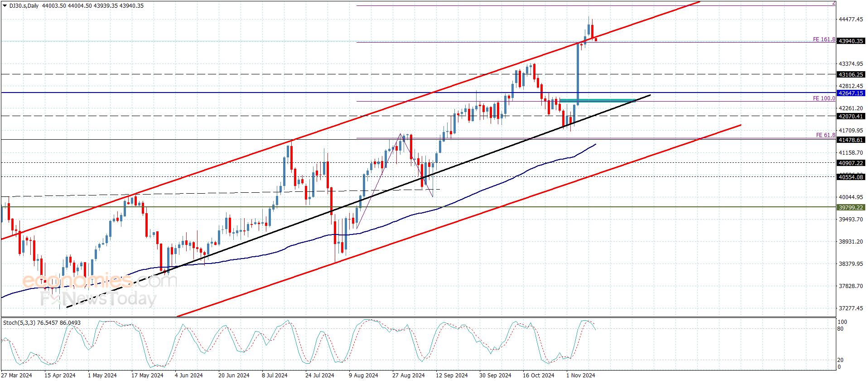Click the 100 level on the Stochastic scale
The width and height of the screenshot is (868, 381).
(842, 322)
